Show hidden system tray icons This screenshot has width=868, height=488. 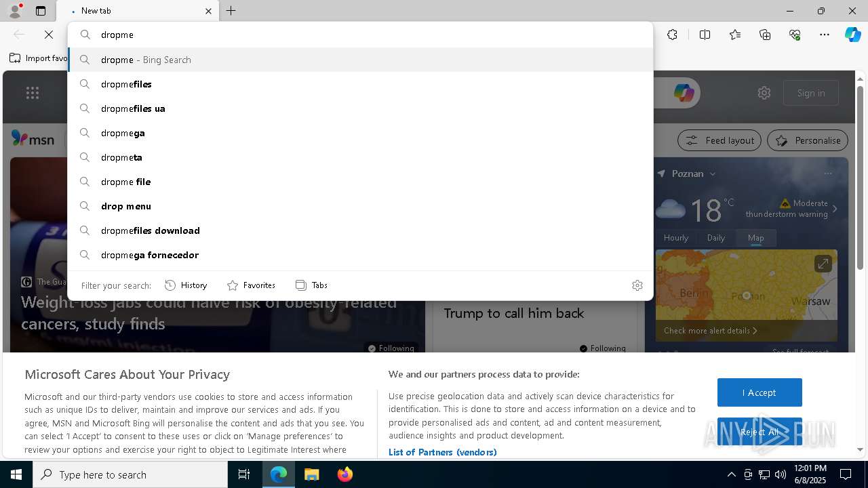(731, 474)
